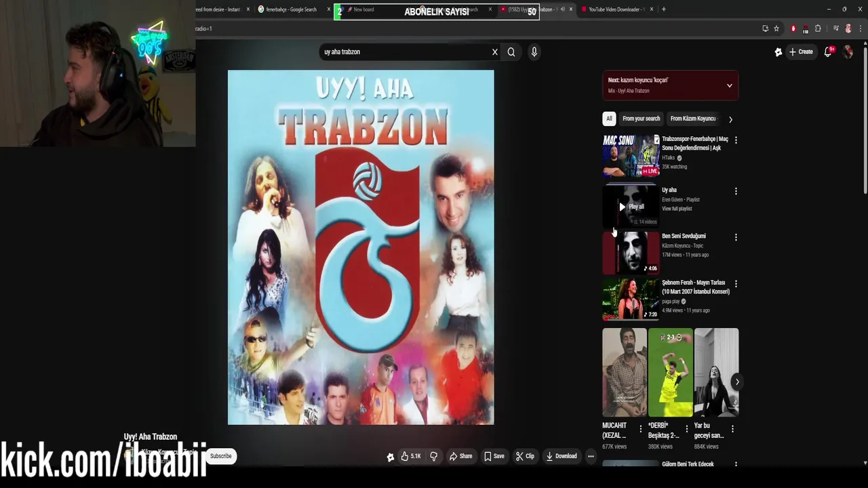
Task: Open Ben Seni Sevduğumi video thumbnail
Action: point(631,252)
